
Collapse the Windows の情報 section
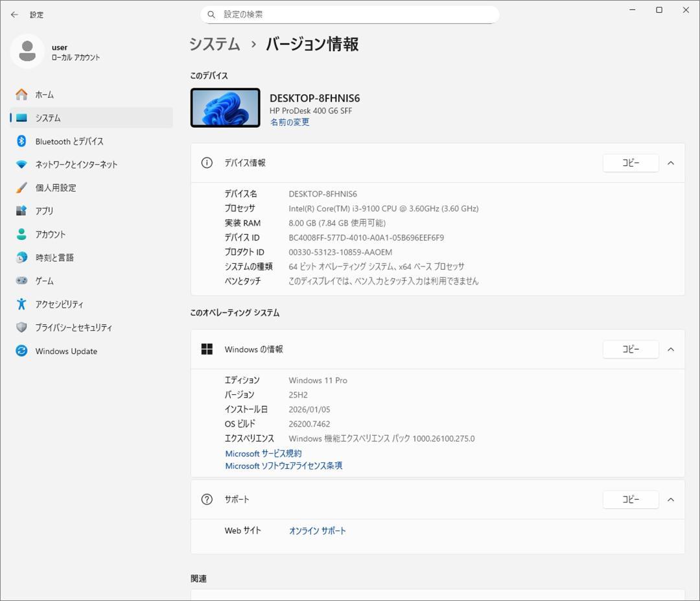671,349
